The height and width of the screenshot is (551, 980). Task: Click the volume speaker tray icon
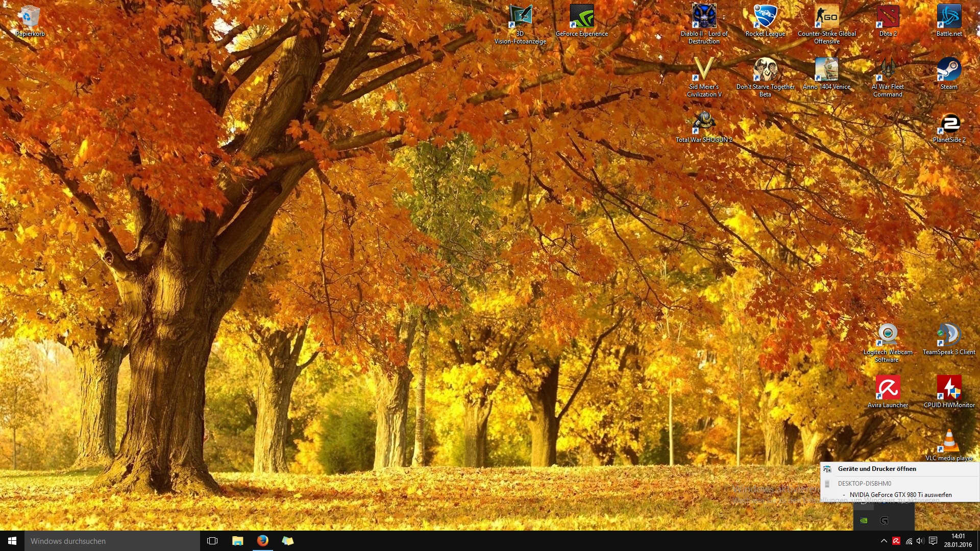[920, 541]
